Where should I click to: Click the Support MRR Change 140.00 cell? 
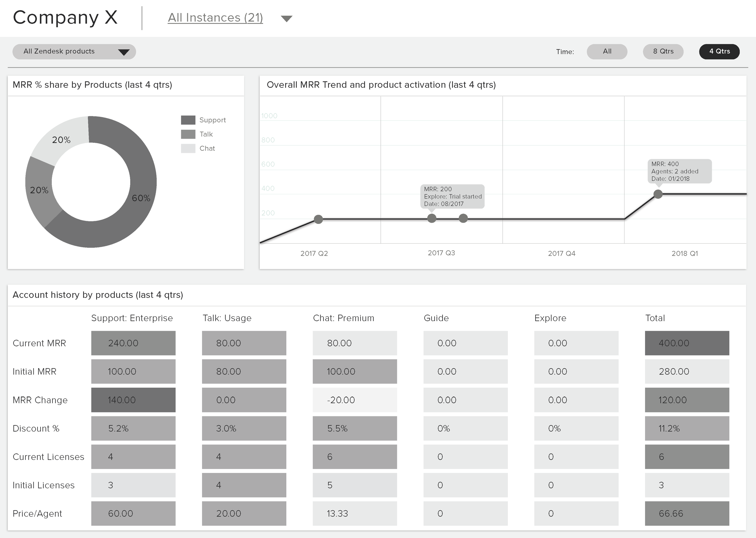(133, 400)
